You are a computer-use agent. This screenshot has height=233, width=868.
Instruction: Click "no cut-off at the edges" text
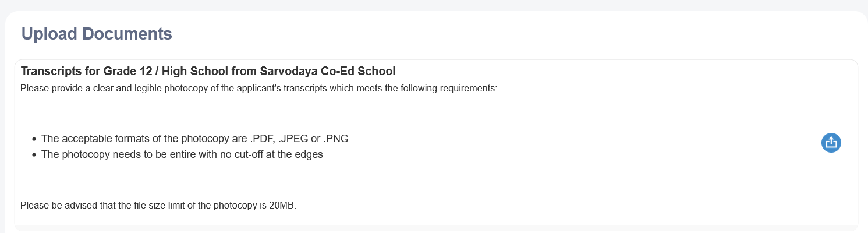click(x=272, y=155)
